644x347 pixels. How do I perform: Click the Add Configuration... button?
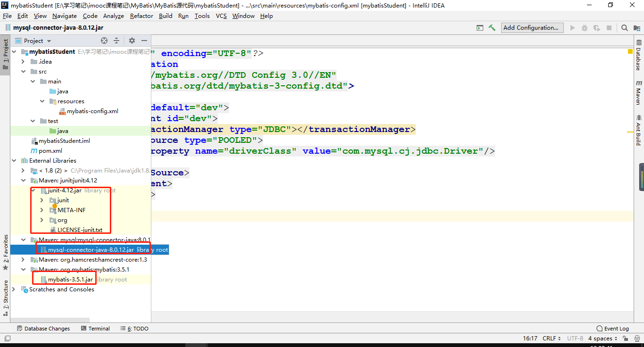click(532, 28)
